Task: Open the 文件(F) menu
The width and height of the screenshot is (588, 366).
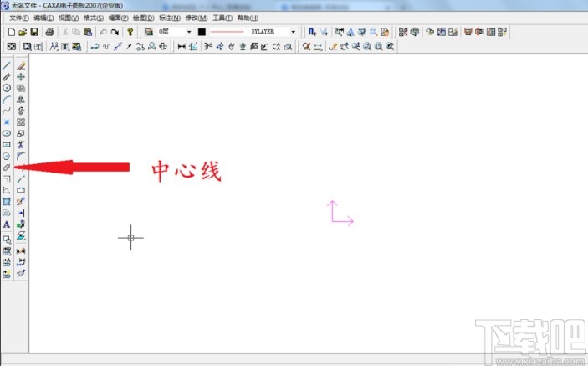Action: 18,18
